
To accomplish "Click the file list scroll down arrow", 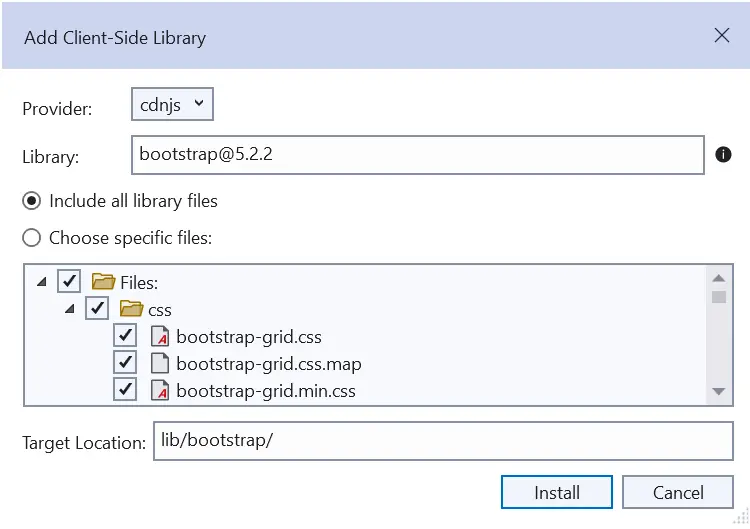I will [719, 391].
